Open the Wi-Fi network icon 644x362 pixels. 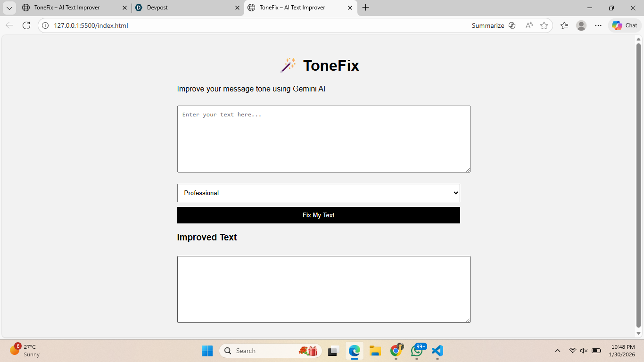pyautogui.click(x=573, y=351)
